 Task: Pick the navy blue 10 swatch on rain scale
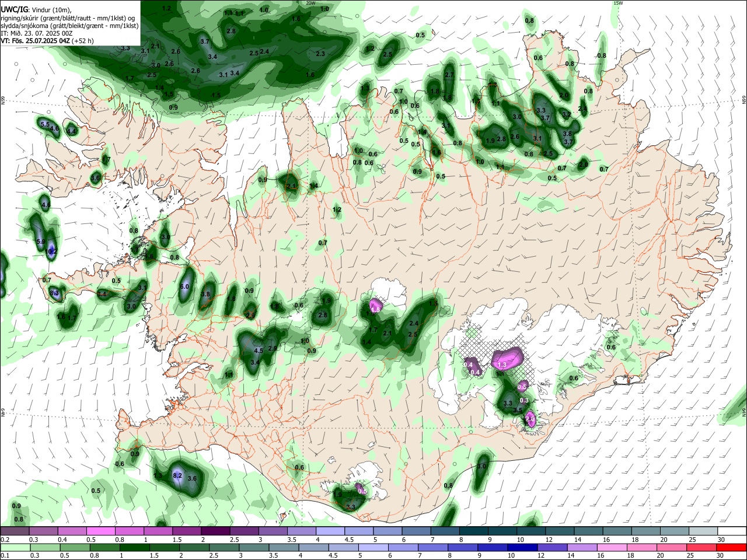522,547
